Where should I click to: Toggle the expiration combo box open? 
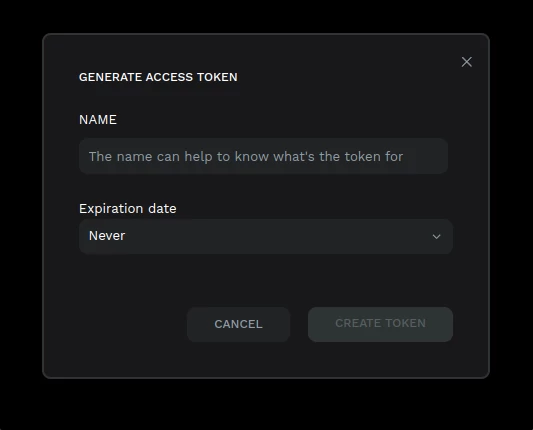[x=265, y=236]
